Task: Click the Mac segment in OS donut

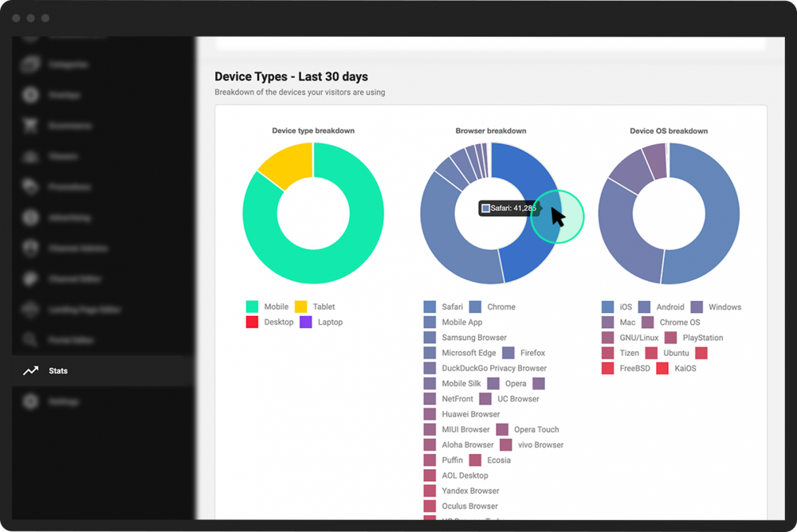Action: pos(656,160)
